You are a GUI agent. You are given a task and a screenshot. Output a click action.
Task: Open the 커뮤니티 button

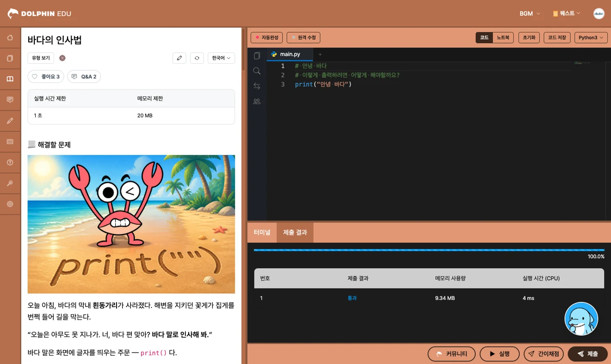(x=452, y=354)
